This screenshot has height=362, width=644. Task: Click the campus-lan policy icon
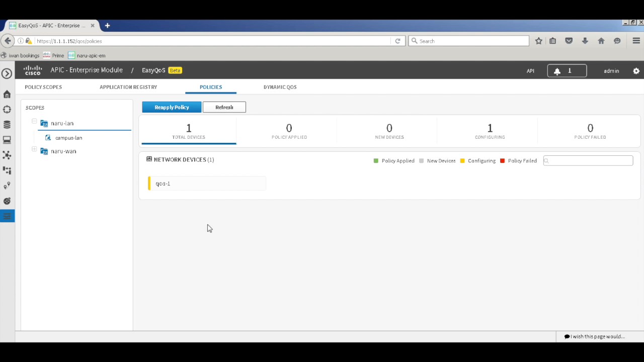click(48, 137)
